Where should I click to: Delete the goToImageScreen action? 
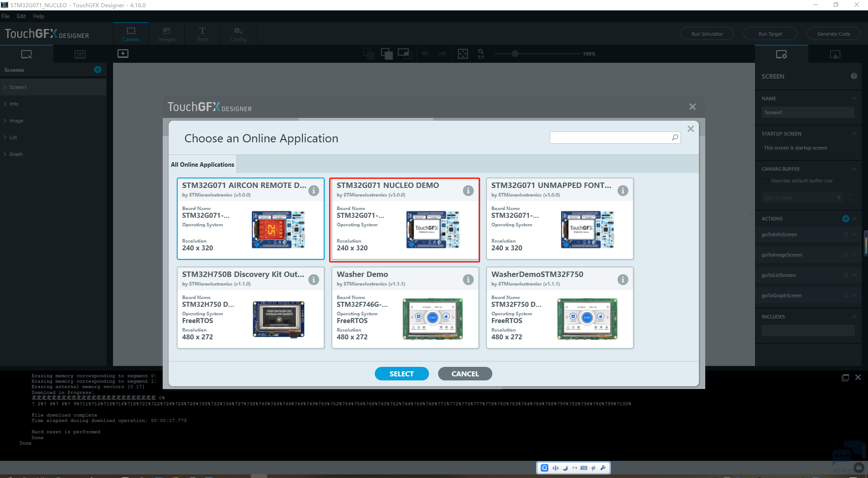(845, 255)
